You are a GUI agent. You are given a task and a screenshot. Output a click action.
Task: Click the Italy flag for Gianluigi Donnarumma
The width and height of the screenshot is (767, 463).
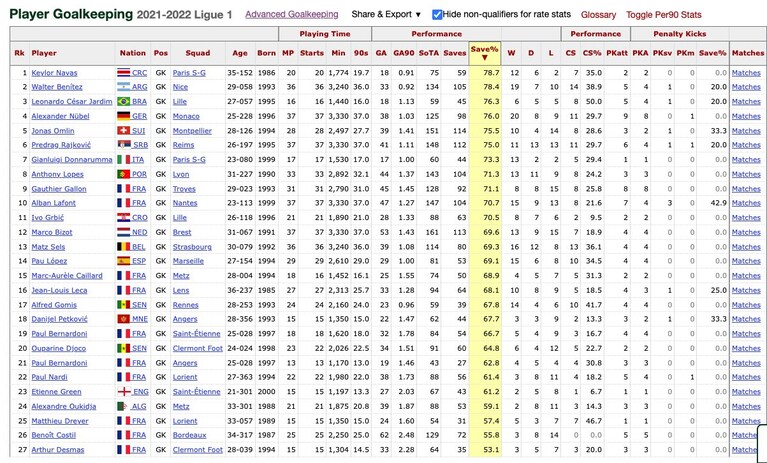(123, 160)
